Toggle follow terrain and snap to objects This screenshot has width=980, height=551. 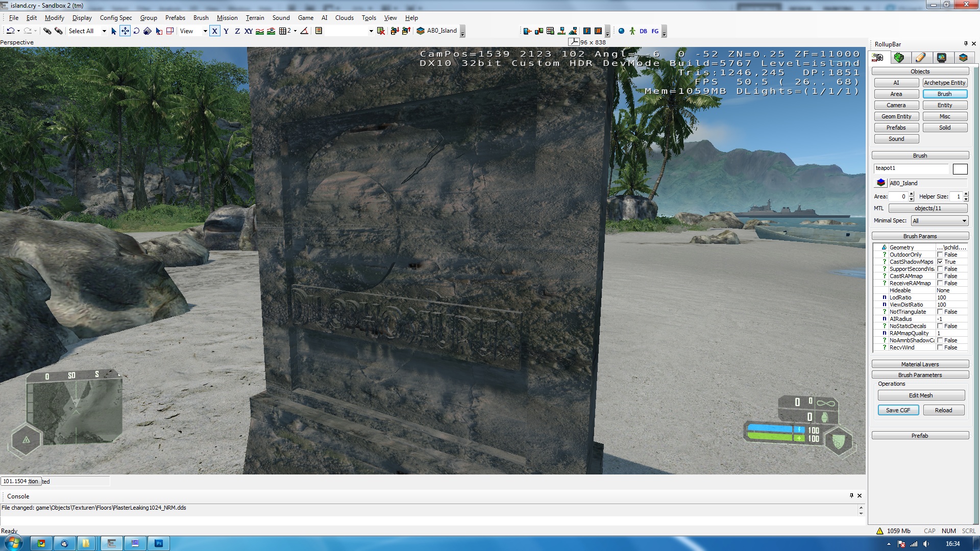(x=271, y=31)
